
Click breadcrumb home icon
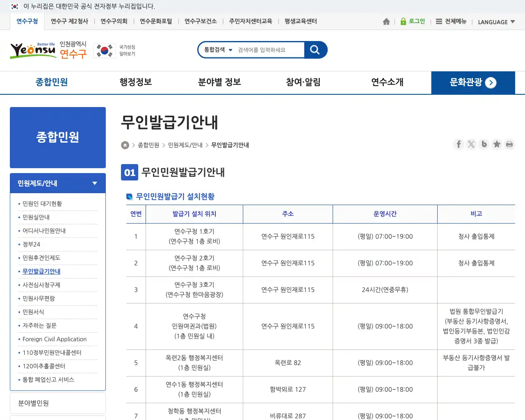125,145
